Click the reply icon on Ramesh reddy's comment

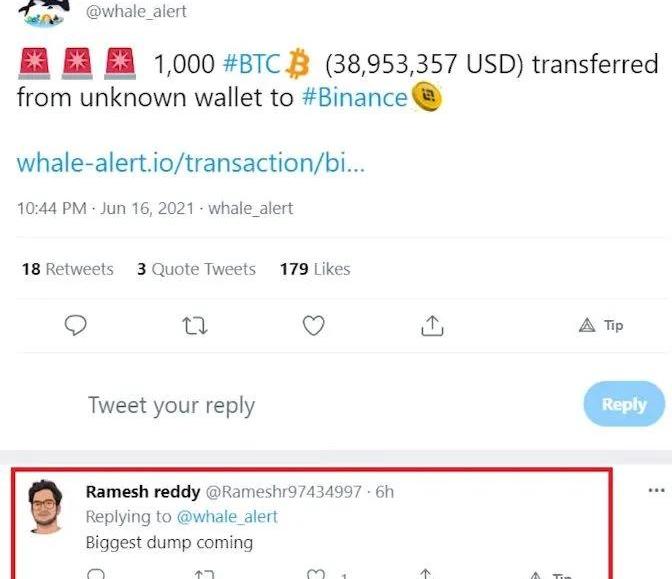tap(96, 574)
